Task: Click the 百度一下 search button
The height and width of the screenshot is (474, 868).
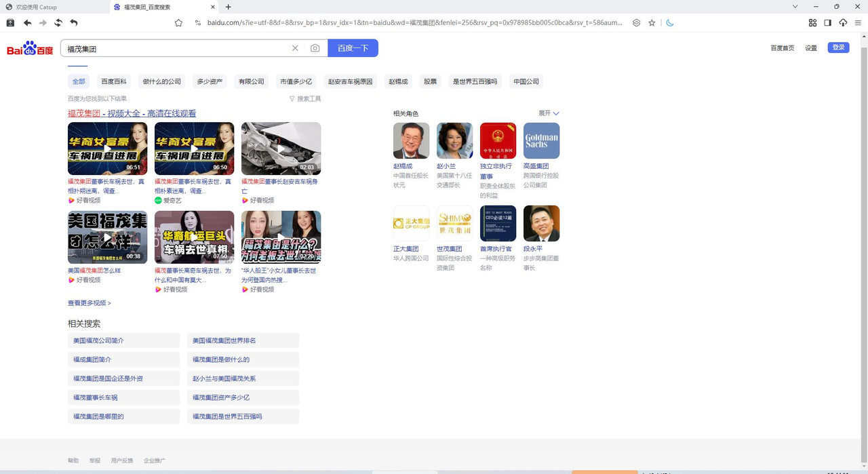Action: click(x=353, y=48)
